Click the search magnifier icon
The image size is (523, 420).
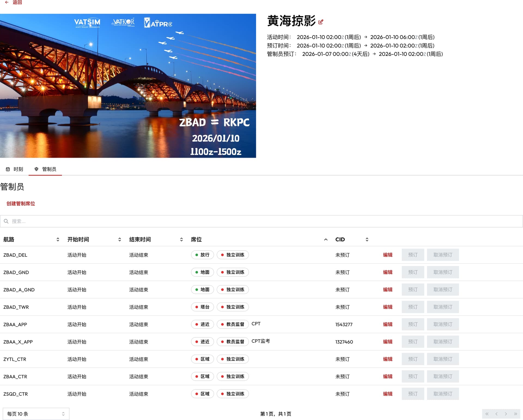pyautogui.click(x=6, y=221)
